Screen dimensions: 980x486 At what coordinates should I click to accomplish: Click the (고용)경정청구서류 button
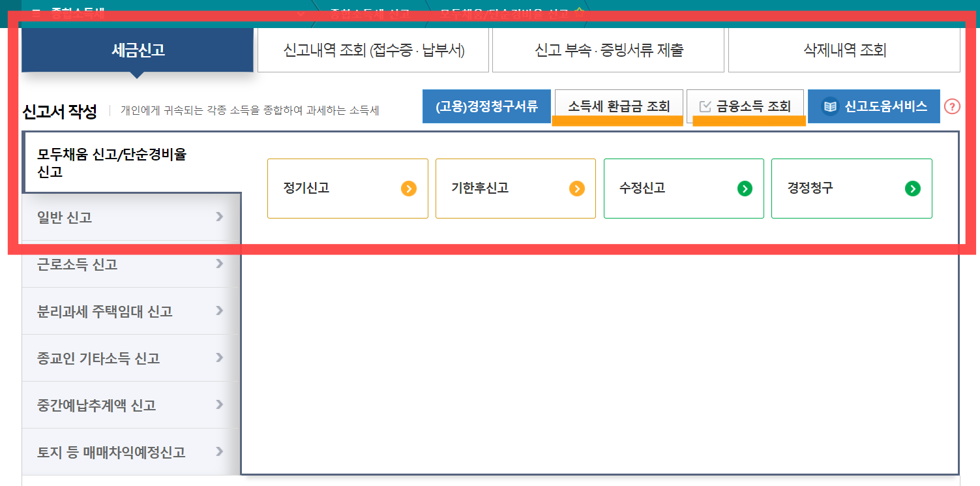pos(486,106)
